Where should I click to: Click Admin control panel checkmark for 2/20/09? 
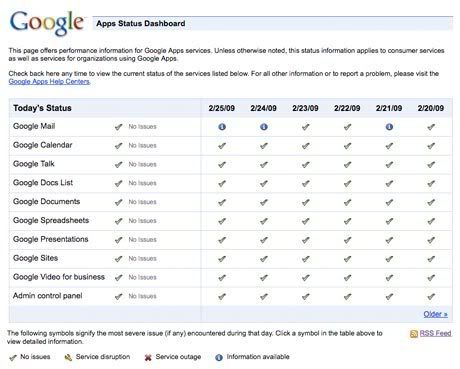[x=431, y=296]
